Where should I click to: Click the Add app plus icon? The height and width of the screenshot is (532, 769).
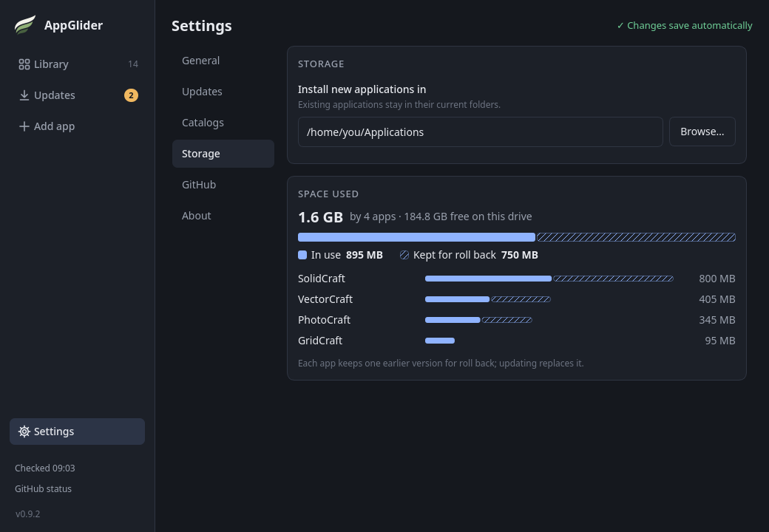point(24,126)
